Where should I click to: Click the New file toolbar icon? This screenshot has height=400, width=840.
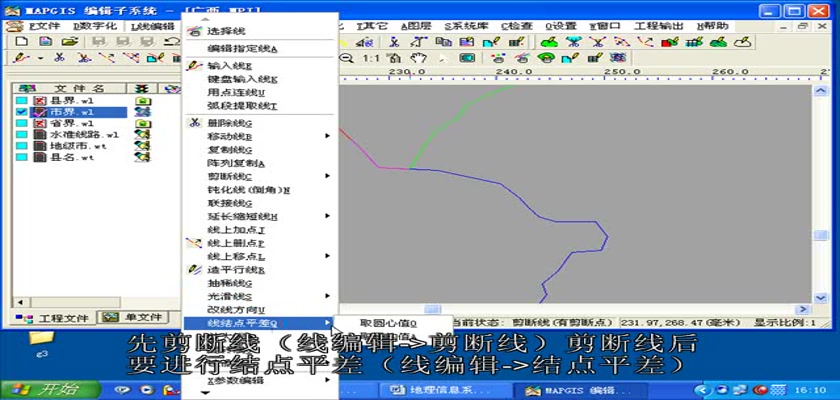[21, 42]
